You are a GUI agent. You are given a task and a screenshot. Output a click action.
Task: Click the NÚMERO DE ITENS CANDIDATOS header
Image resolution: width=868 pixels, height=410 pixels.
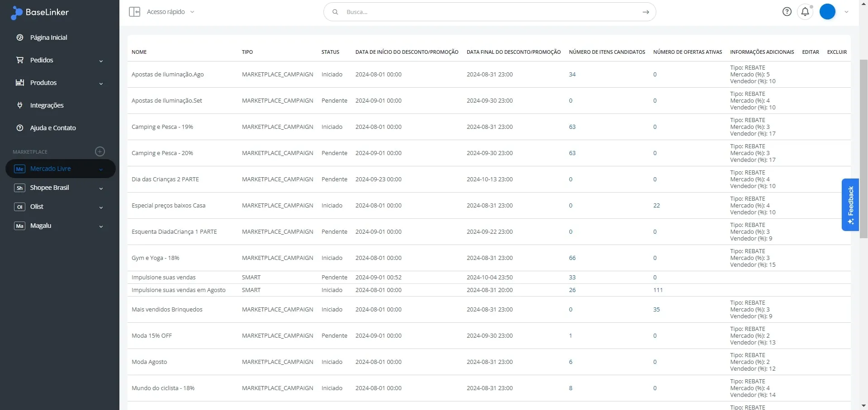(607, 52)
